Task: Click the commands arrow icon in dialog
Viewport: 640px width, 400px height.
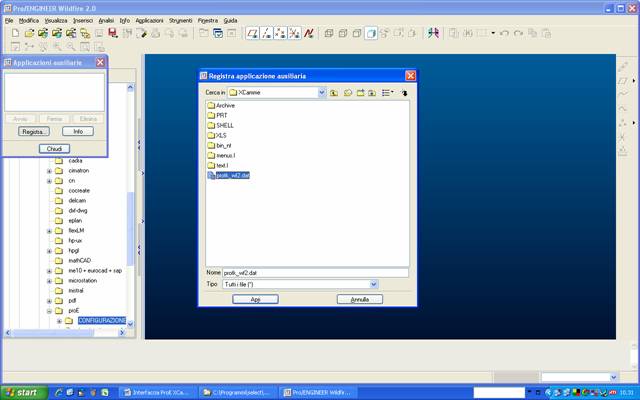Action: click(404, 93)
